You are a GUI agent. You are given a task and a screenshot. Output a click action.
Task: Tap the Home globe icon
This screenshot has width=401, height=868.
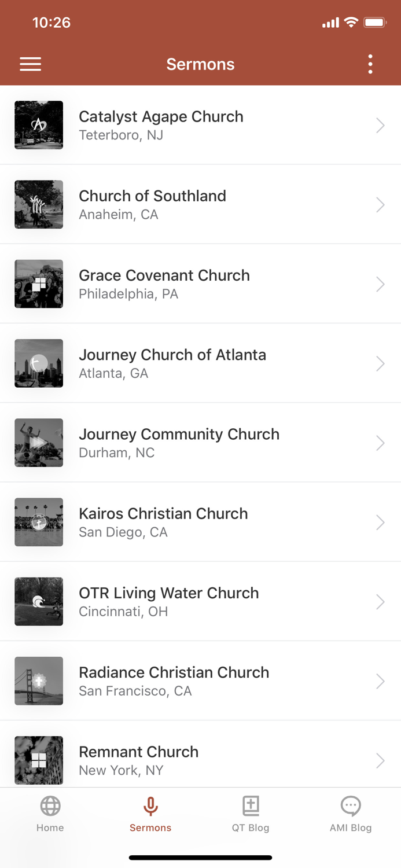tap(50, 806)
